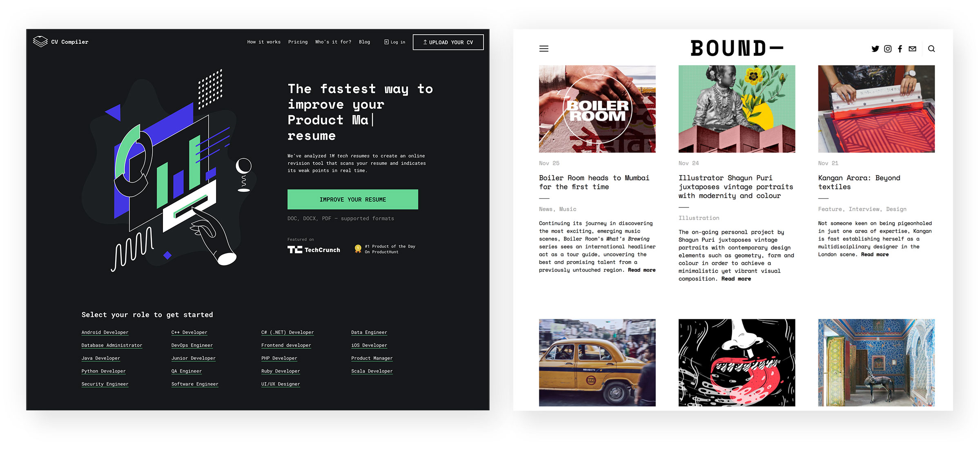Select the Python Developer role

click(104, 371)
